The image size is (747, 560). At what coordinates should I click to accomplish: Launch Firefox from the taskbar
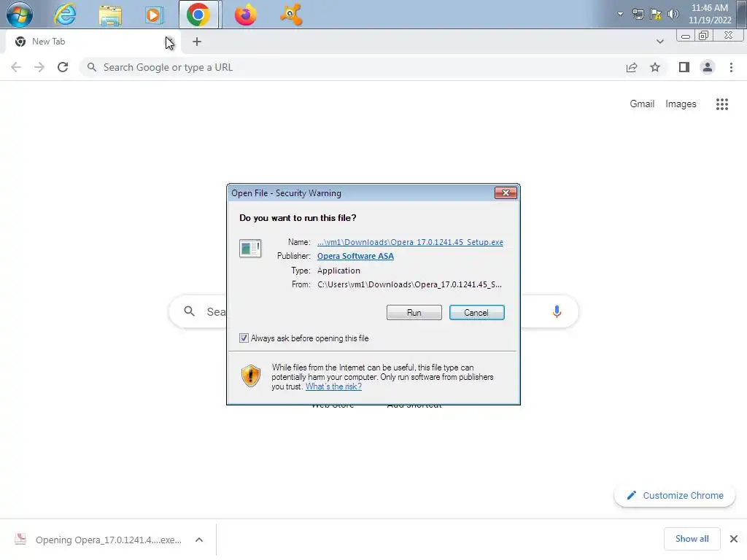[245, 15]
